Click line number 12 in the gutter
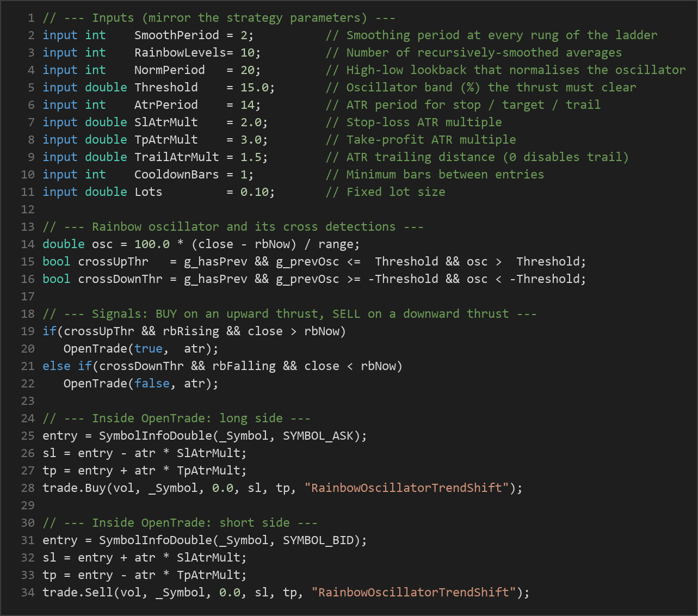This screenshot has height=616, width=698. [x=28, y=210]
